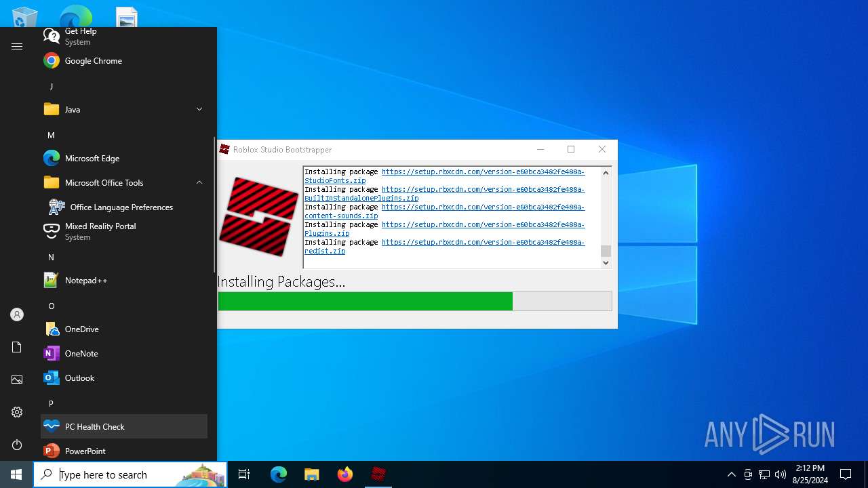Image resolution: width=868 pixels, height=488 pixels.
Task: Open PC Health Check app
Action: pyautogui.click(x=124, y=427)
